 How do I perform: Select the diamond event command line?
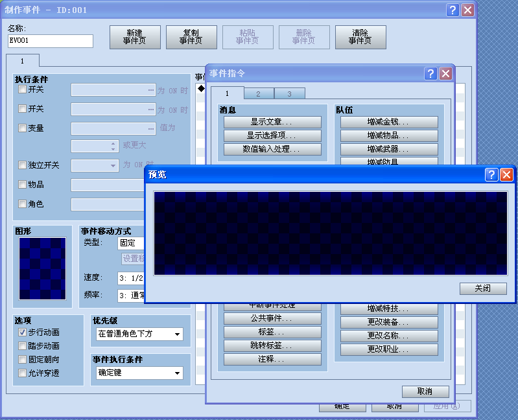coord(201,89)
